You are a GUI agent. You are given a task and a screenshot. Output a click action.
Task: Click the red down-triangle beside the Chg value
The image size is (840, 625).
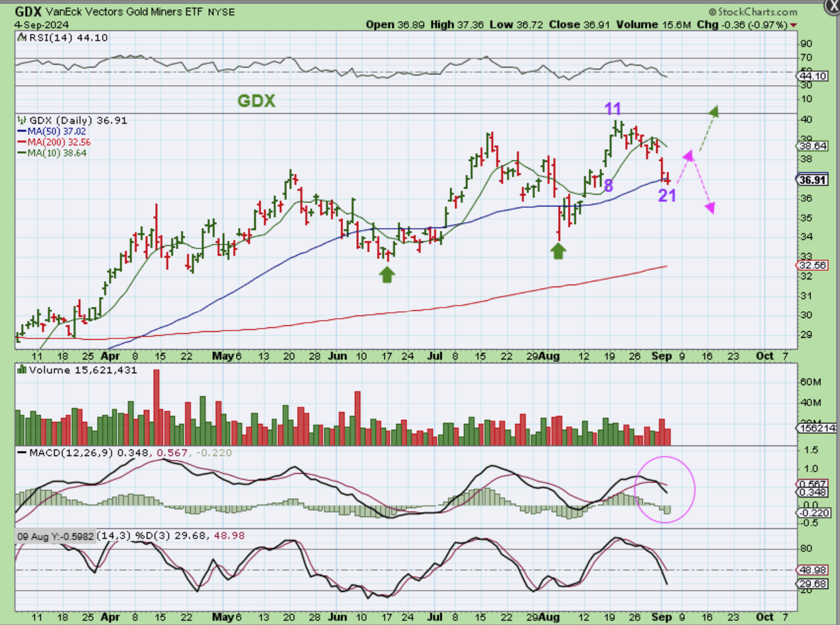pyautogui.click(x=794, y=25)
